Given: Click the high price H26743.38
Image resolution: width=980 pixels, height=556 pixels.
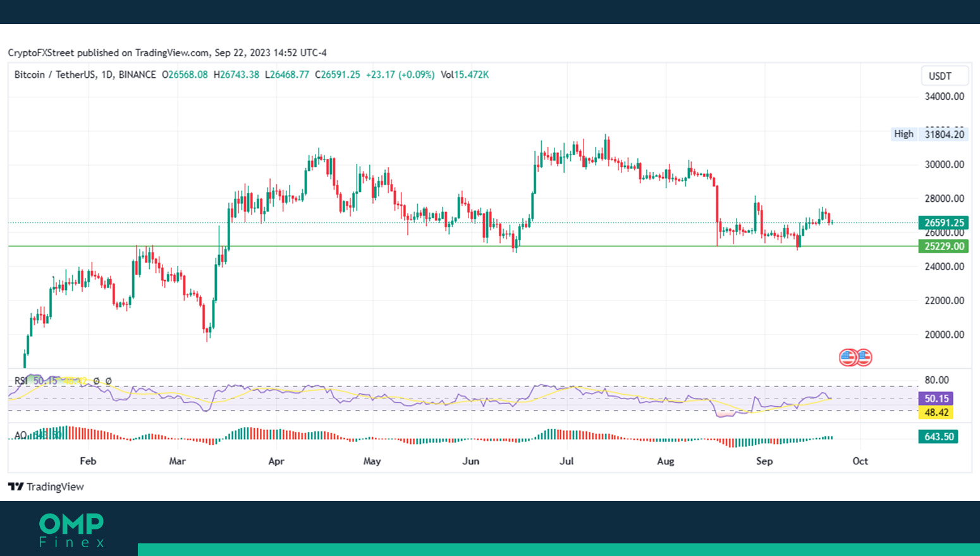Looking at the screenshot, I should pos(236,75).
